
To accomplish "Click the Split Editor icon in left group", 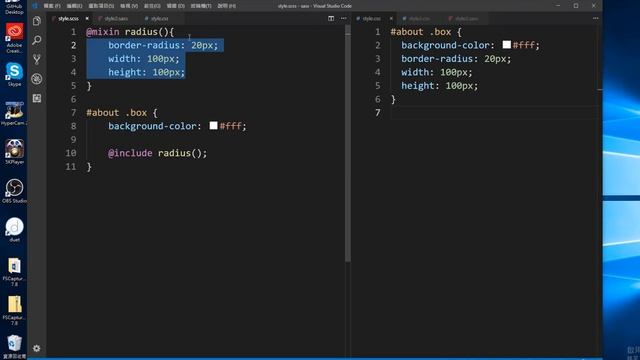I will pyautogui.click(x=331, y=18).
